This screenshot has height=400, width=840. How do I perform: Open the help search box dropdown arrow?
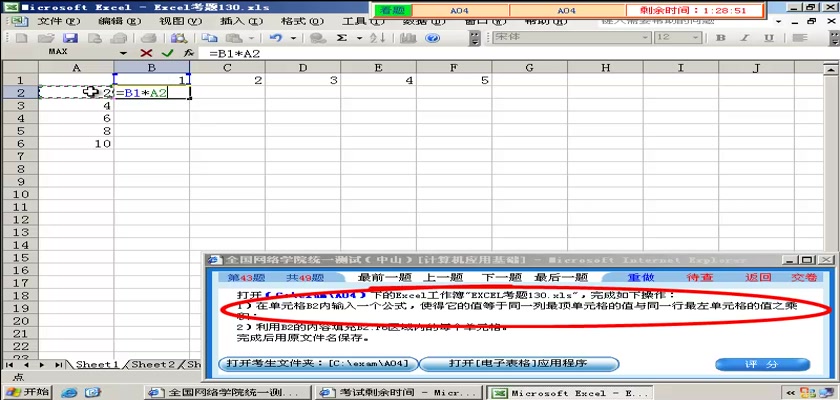(x=778, y=22)
